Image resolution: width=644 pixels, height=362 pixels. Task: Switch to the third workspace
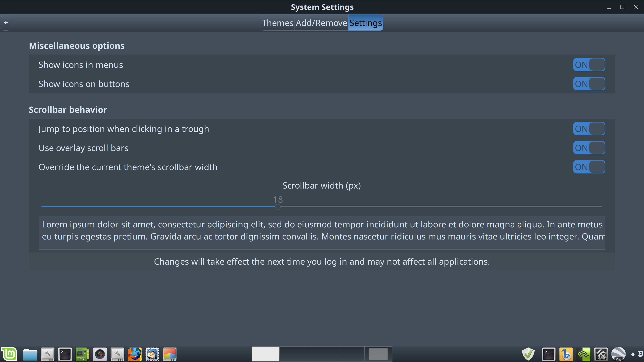tap(322, 354)
